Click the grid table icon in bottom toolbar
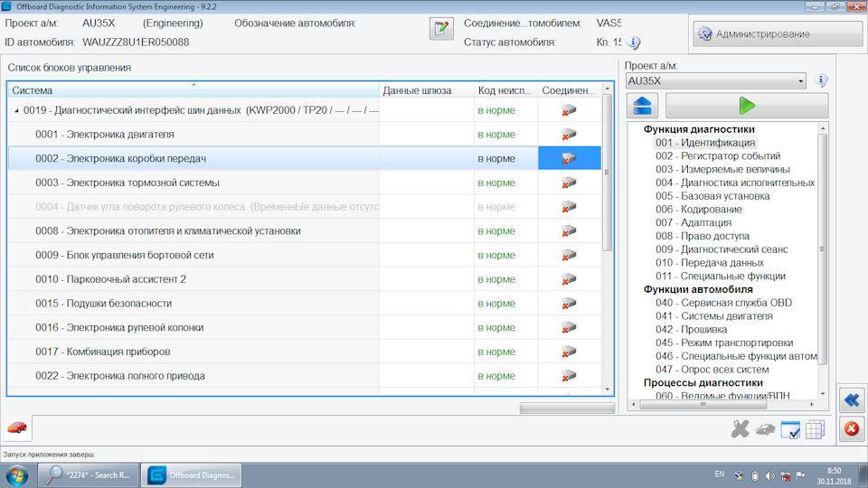The width and height of the screenshot is (868, 488). point(815,429)
